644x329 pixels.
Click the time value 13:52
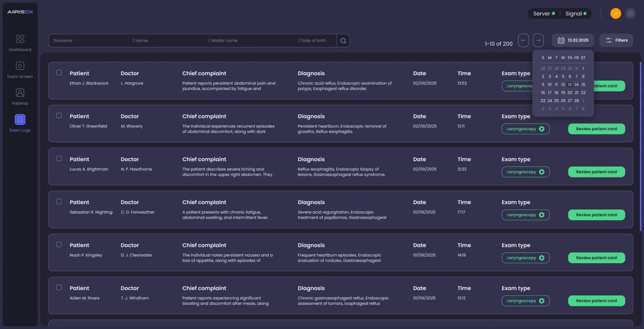point(462,83)
